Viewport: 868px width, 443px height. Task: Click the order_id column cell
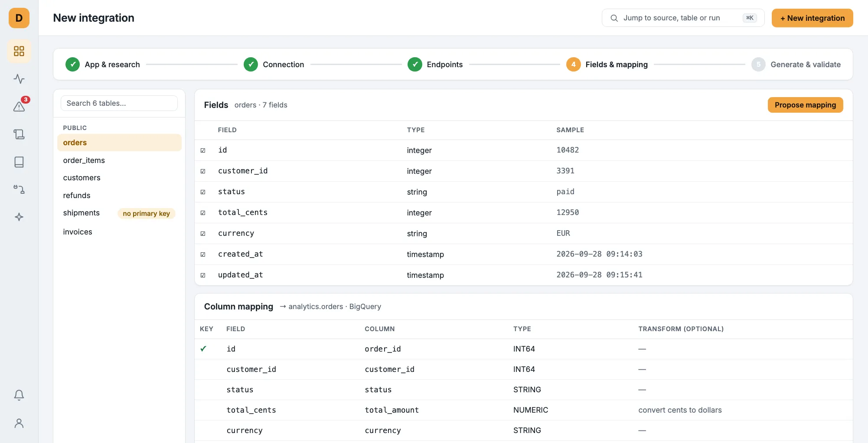point(382,349)
